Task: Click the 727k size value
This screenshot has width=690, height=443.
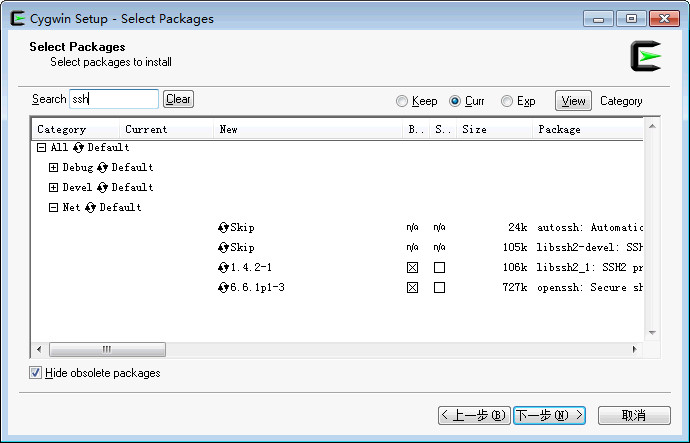Action: click(515, 287)
